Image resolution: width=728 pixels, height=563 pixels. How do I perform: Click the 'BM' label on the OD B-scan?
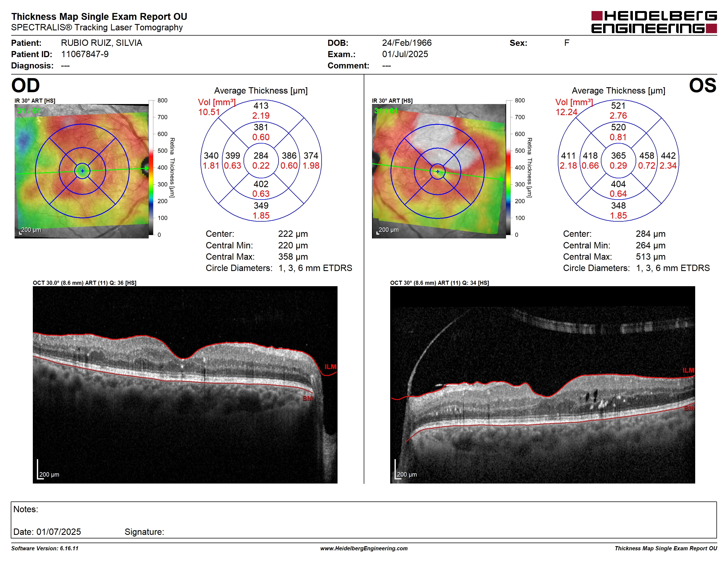coord(307,398)
